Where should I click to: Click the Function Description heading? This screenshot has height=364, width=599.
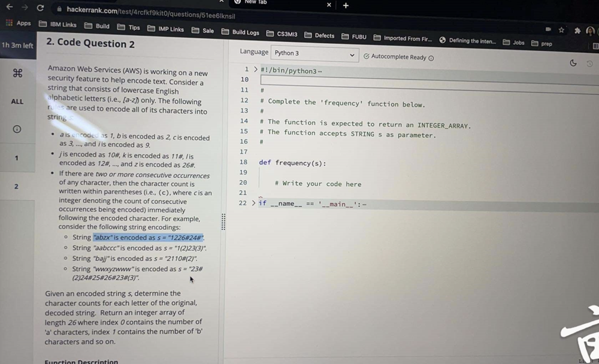click(x=81, y=362)
